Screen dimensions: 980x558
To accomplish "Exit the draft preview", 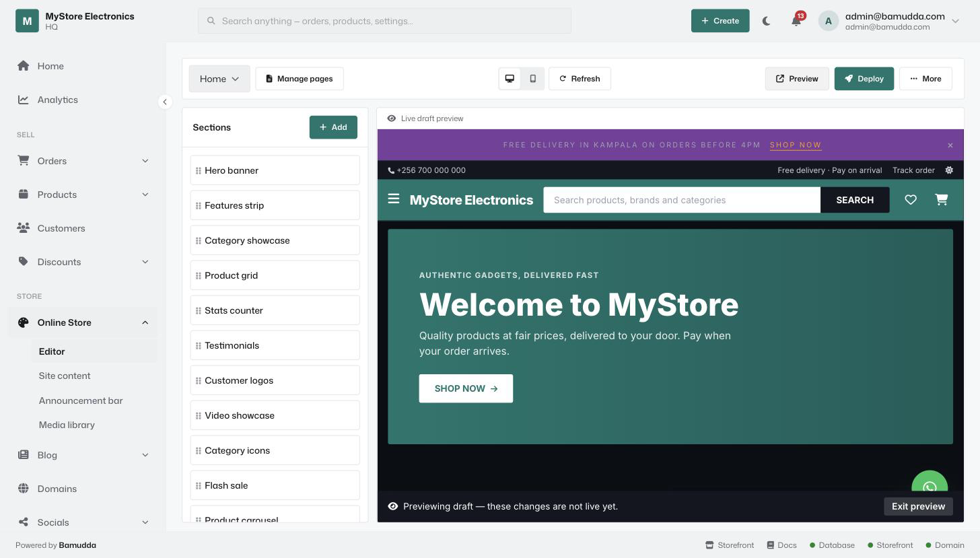I will (x=918, y=506).
